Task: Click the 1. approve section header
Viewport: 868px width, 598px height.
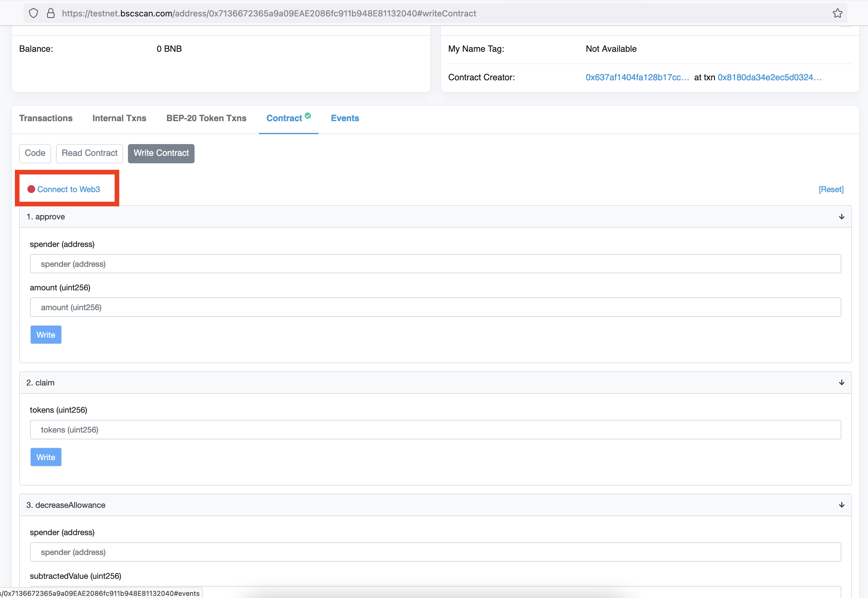Action: pyautogui.click(x=435, y=217)
